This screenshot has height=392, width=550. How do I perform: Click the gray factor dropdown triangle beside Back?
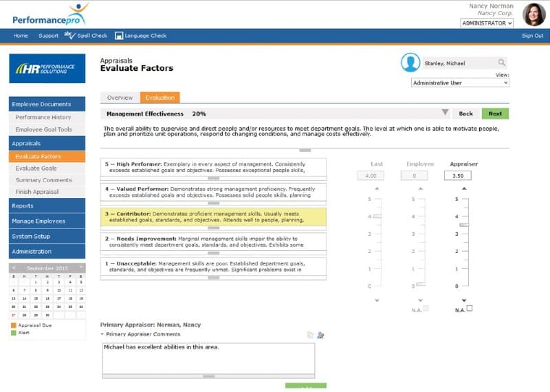click(445, 113)
